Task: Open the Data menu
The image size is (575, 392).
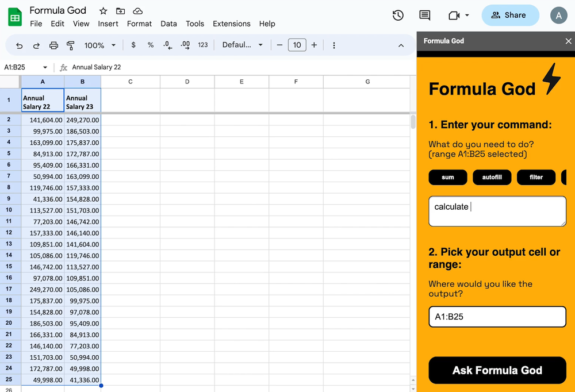Action: (x=168, y=24)
